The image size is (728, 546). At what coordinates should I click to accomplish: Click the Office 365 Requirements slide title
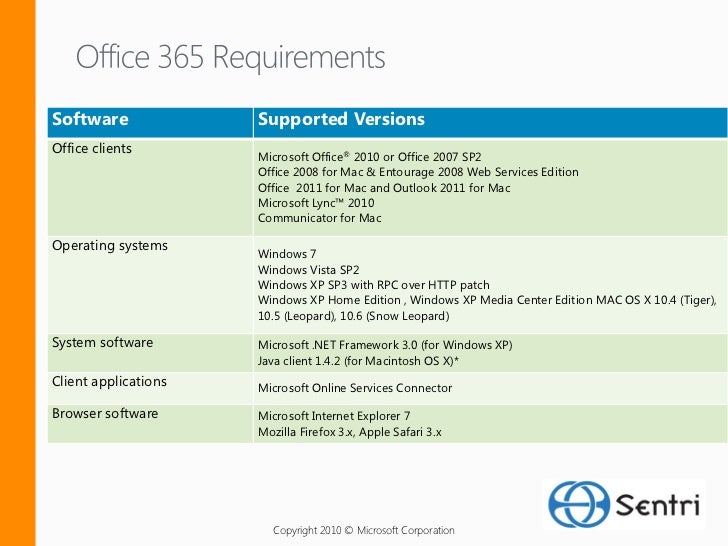pos(230,58)
